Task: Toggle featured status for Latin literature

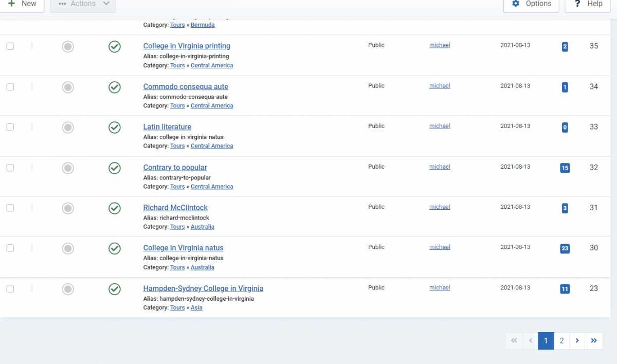Action: 68,128
